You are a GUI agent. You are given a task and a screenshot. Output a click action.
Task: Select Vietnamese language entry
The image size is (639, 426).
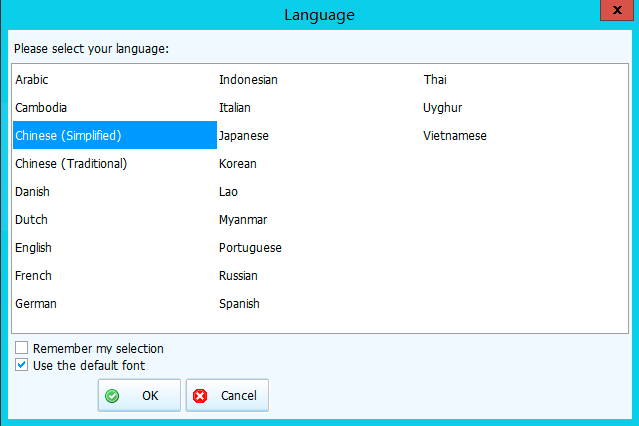click(455, 135)
